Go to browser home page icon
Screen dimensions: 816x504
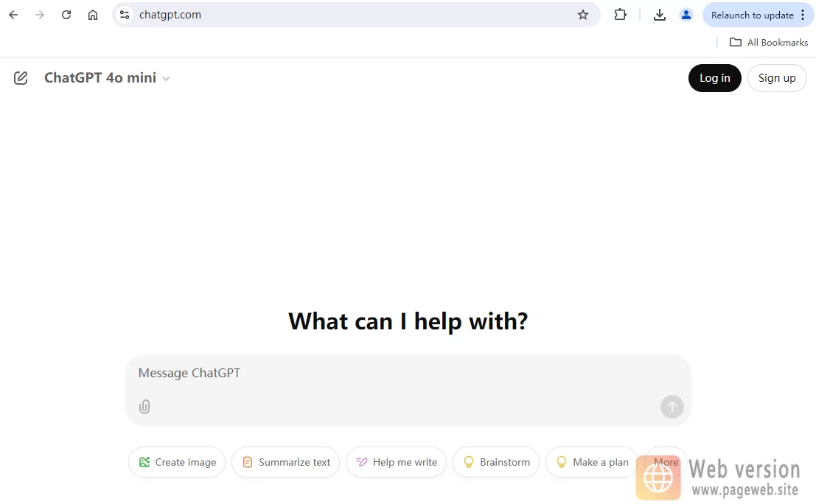[x=93, y=15]
